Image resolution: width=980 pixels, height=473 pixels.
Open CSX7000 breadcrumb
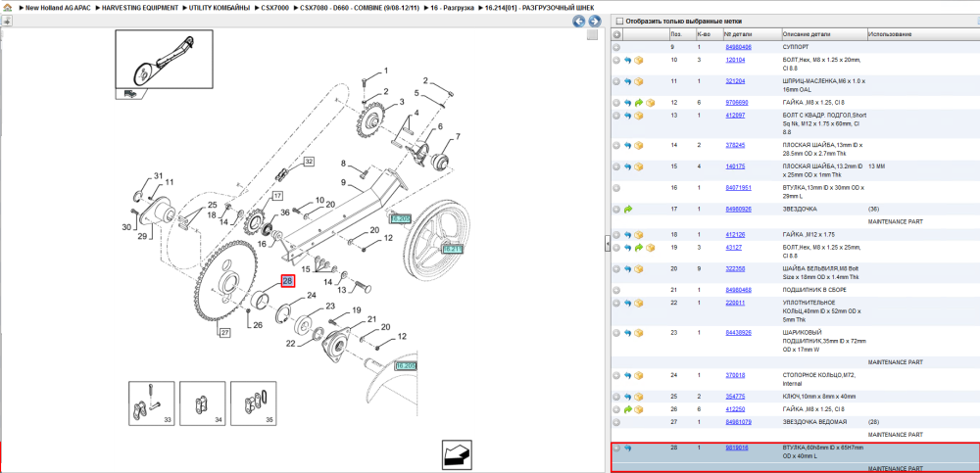(x=275, y=8)
